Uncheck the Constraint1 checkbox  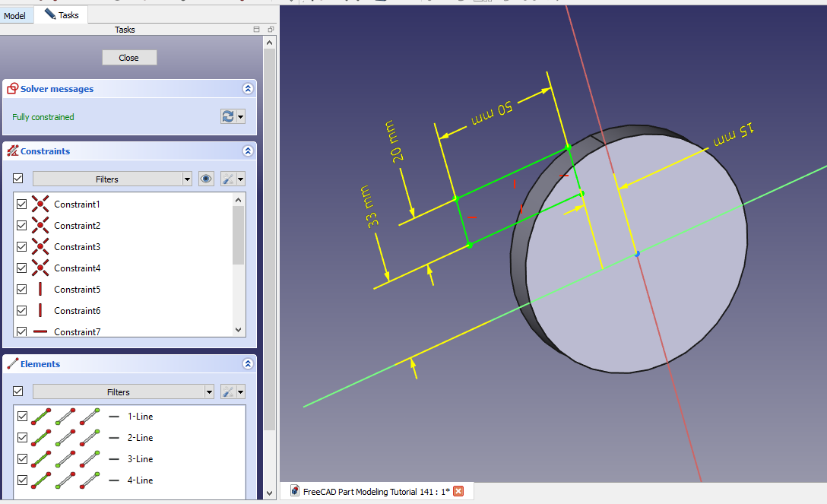[21, 204]
